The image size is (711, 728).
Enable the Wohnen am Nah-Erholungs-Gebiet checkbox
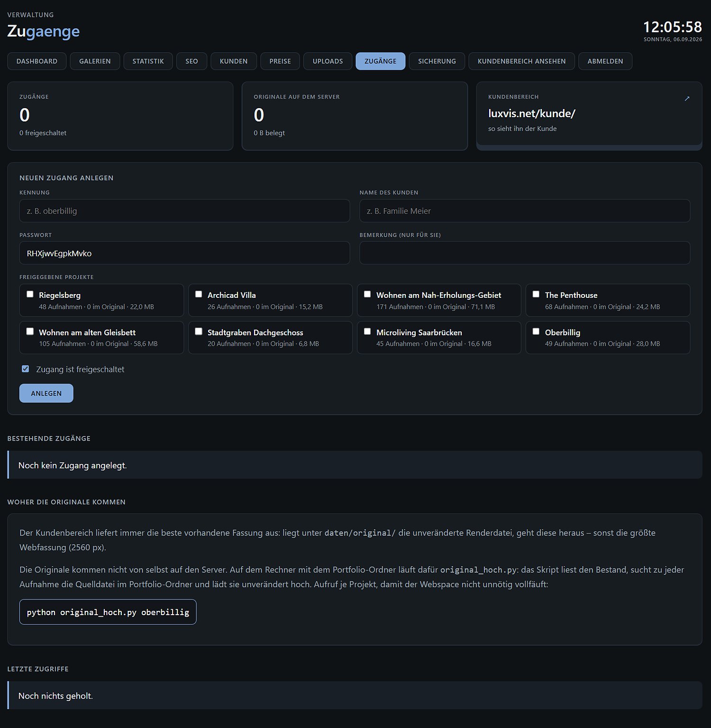(367, 294)
